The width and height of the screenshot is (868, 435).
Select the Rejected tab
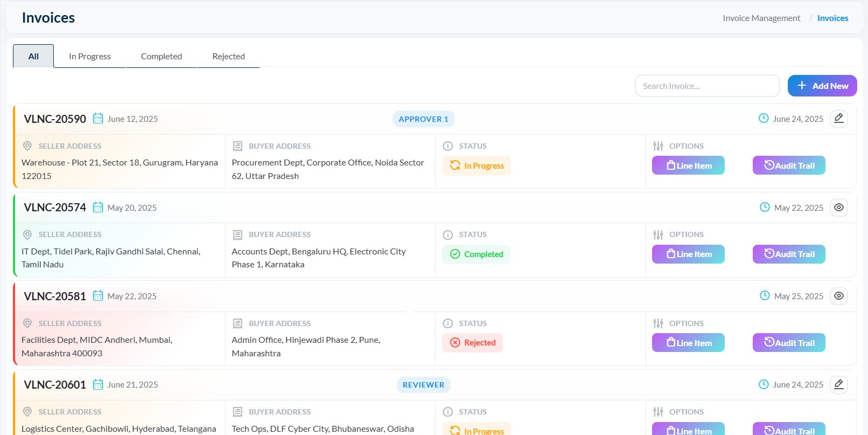coord(228,57)
